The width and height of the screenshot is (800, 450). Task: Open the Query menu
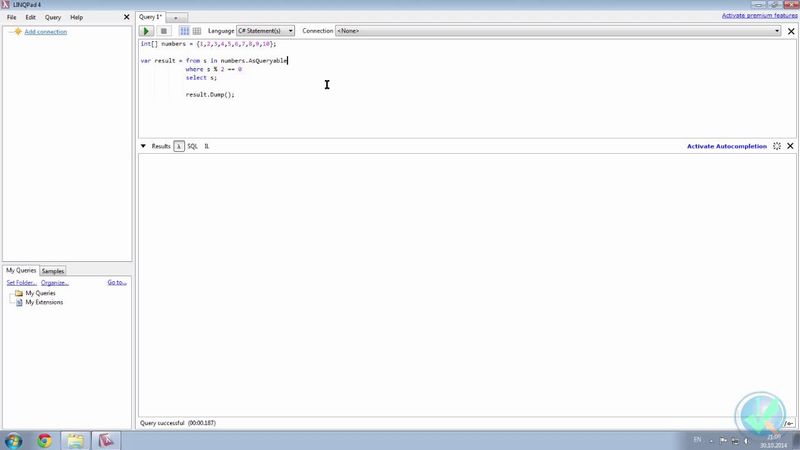click(53, 17)
